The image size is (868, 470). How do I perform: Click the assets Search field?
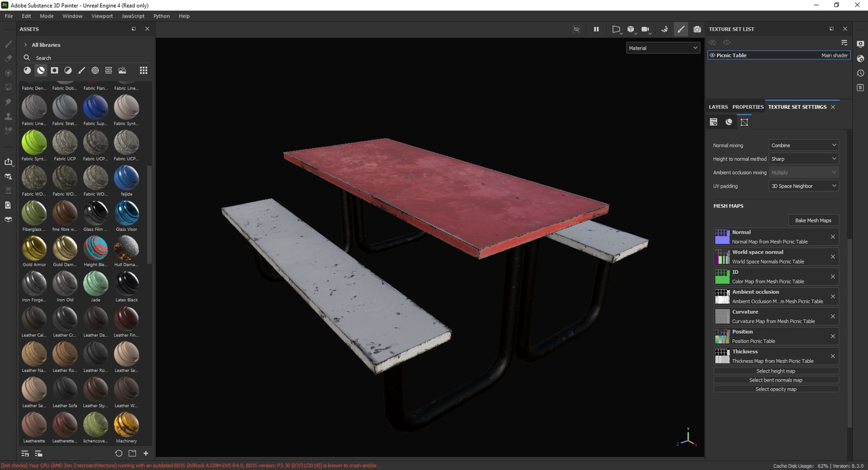pyautogui.click(x=86, y=58)
